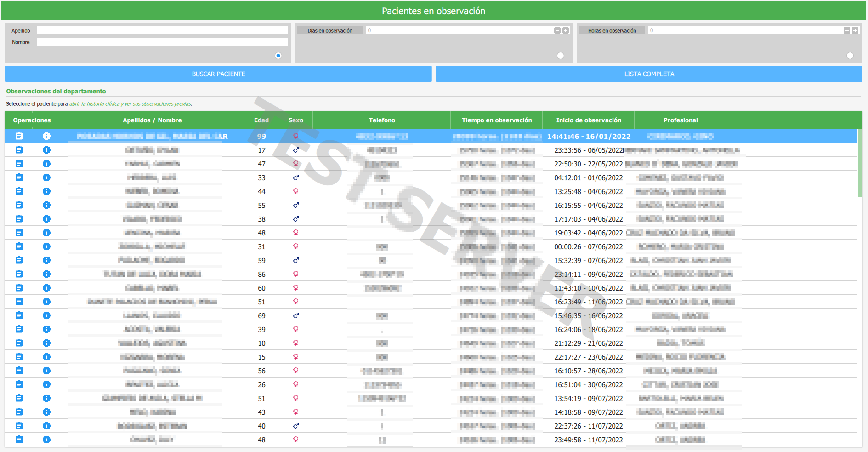Screen dimensions: 868x452
Task: Sort by the Edad column header
Action: click(261, 120)
